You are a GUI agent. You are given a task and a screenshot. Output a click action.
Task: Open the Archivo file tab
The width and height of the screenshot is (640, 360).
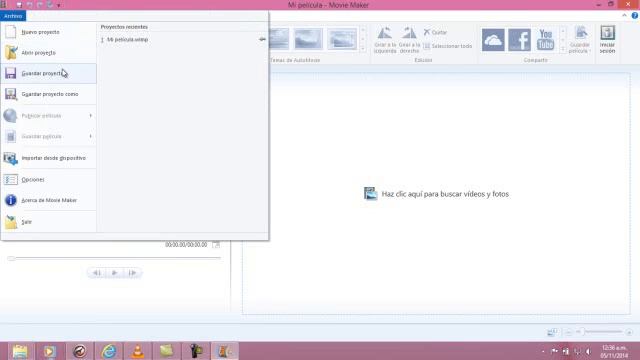(x=13, y=16)
